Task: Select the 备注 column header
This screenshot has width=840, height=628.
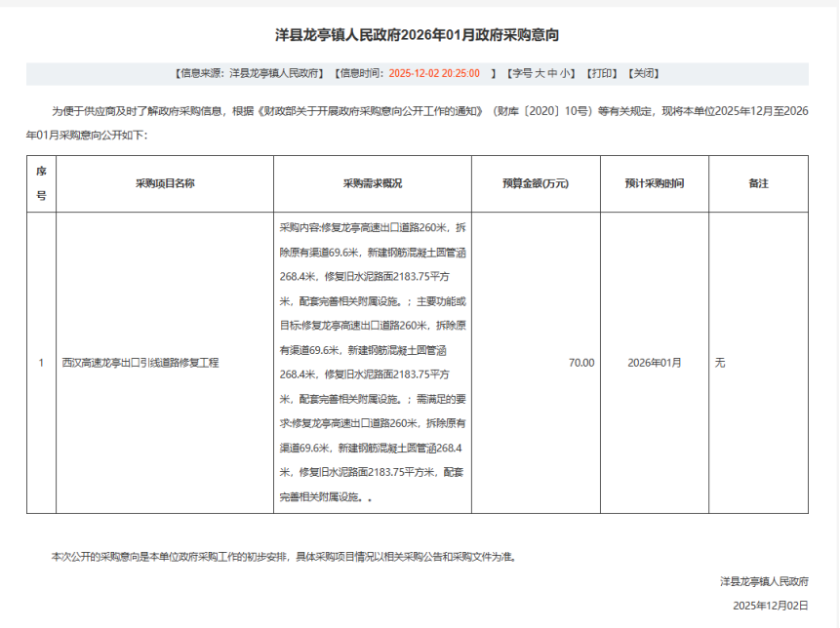Action: point(758,182)
